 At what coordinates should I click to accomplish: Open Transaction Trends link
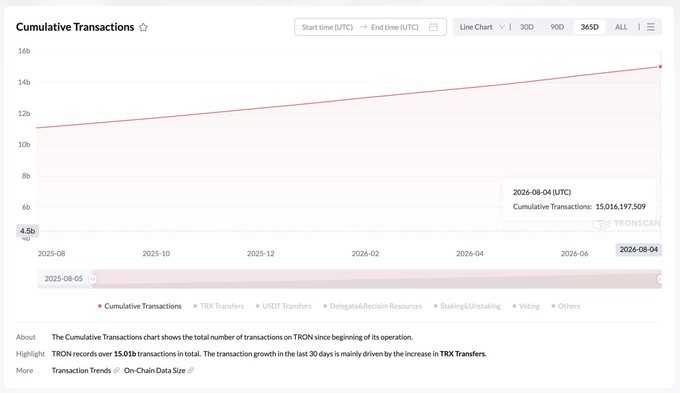point(81,370)
